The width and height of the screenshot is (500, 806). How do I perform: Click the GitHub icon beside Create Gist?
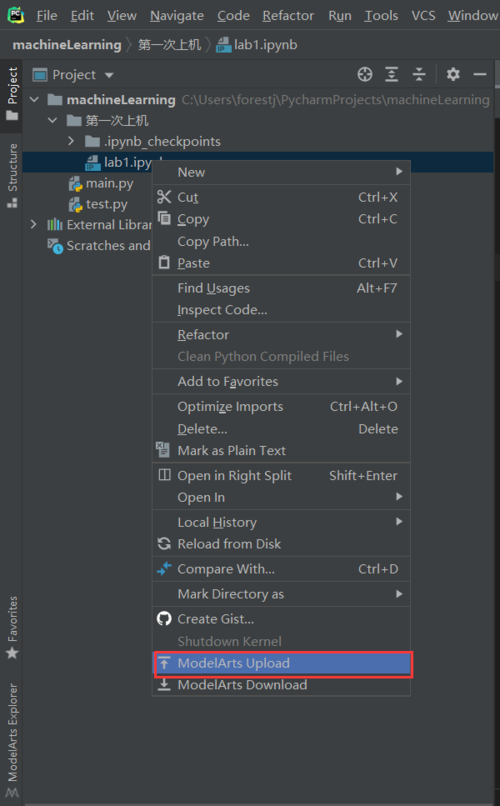(164, 618)
